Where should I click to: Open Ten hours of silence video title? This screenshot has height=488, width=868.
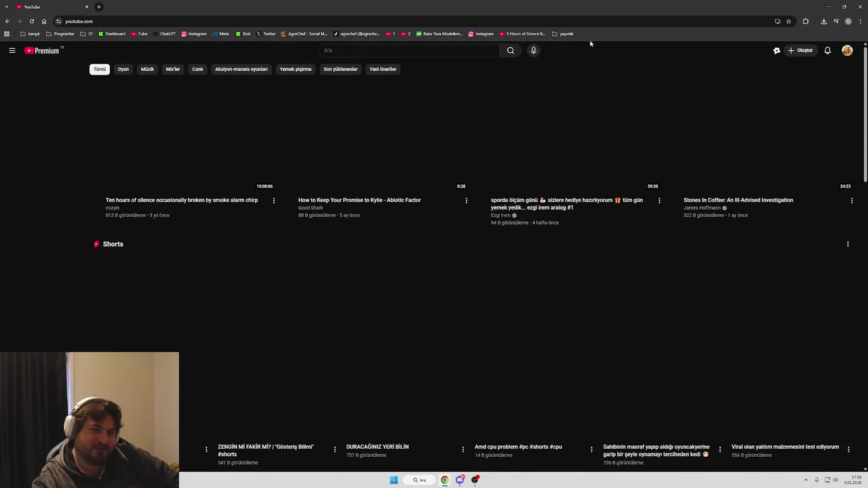pos(182,200)
